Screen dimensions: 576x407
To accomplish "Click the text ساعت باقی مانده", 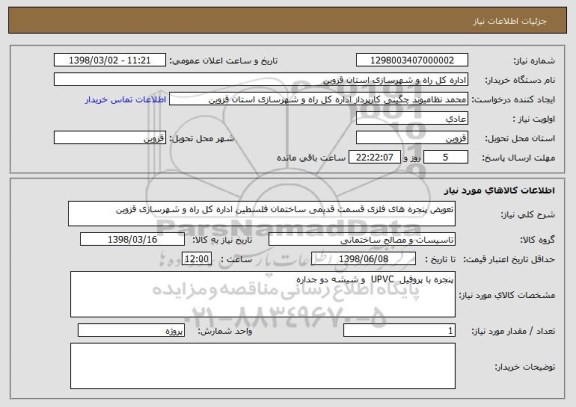I will [x=311, y=158].
